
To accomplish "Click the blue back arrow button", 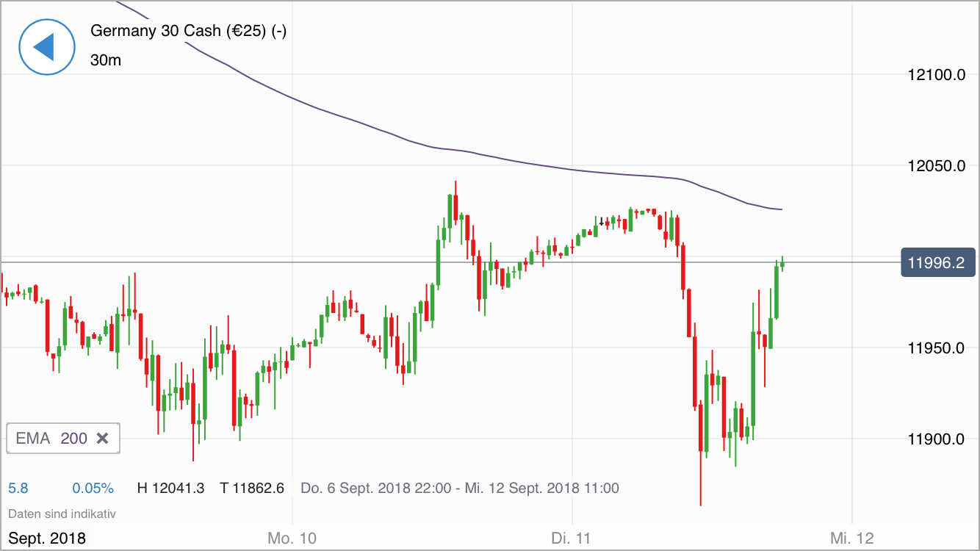I will coord(47,46).
